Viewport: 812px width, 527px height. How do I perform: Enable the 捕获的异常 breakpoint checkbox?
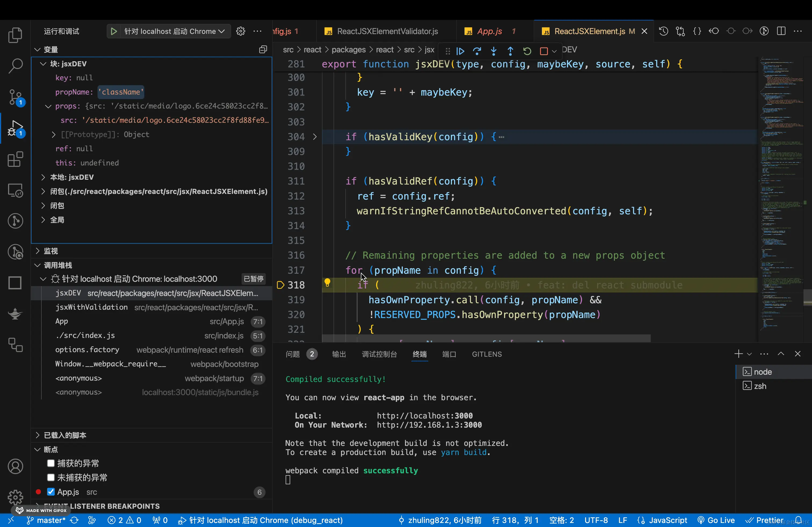(x=51, y=463)
